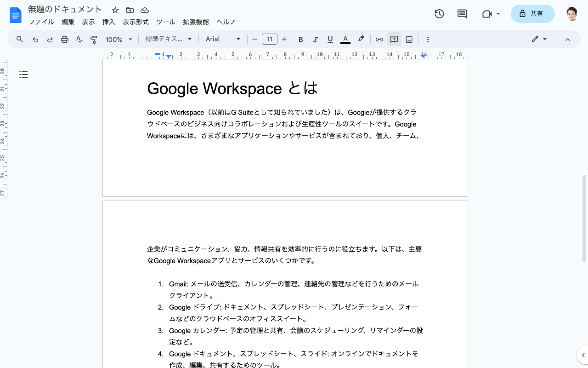Screen dimensions: 588x368
Task: Open the ファイル menu
Action: pos(41,22)
